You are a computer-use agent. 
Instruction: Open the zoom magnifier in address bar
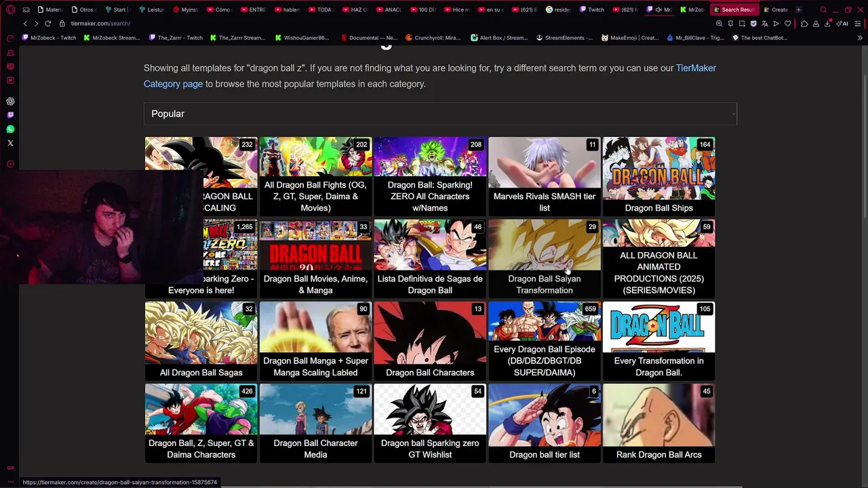click(x=719, y=24)
